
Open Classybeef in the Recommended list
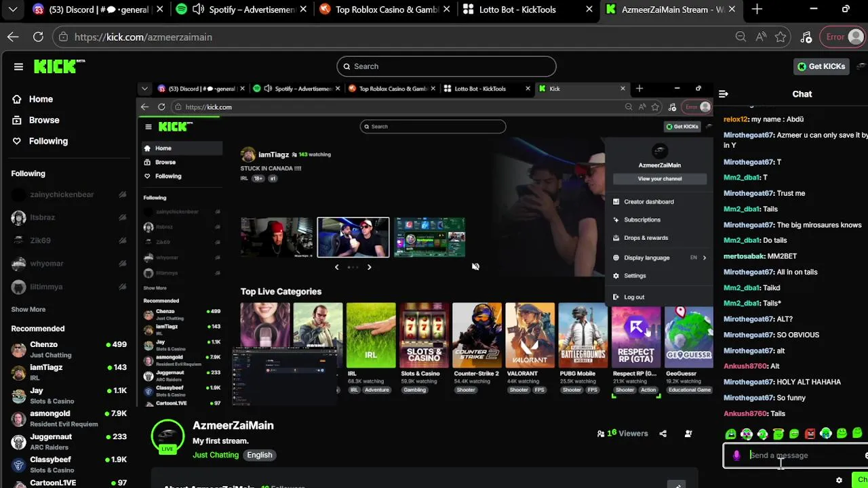pyautogui.click(x=68, y=465)
